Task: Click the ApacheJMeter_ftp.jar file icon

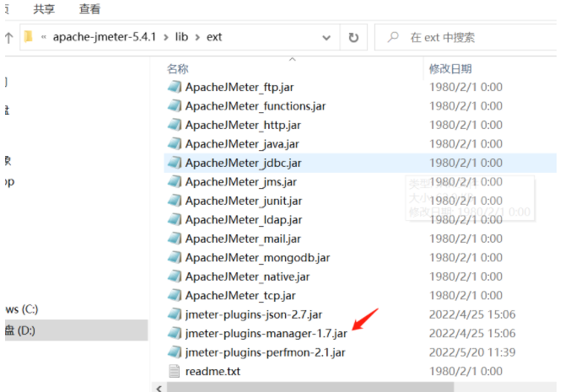Action: [175, 87]
